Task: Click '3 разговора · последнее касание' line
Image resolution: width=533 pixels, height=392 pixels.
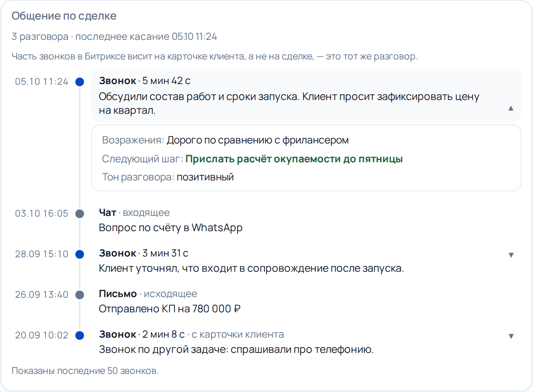Action: coord(114,37)
